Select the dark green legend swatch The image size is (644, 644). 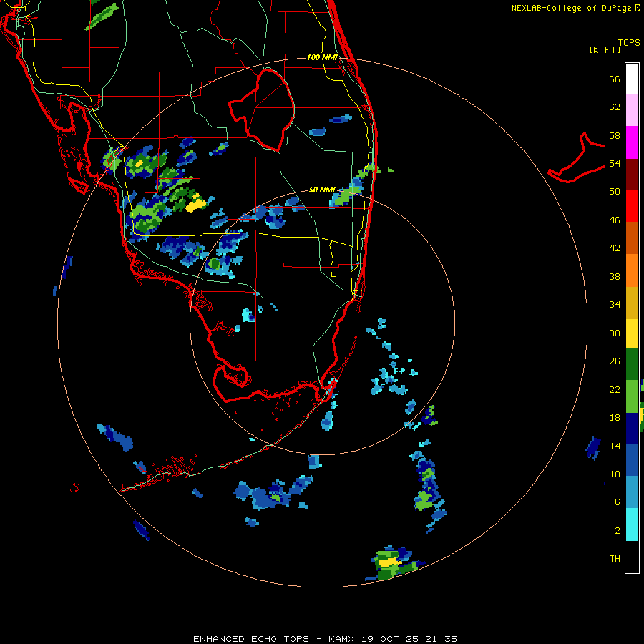pyautogui.click(x=632, y=364)
